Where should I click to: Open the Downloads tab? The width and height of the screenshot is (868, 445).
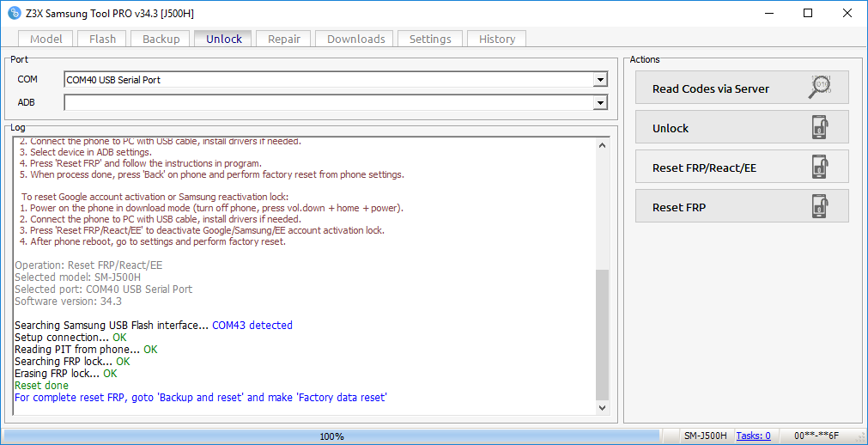pos(356,39)
